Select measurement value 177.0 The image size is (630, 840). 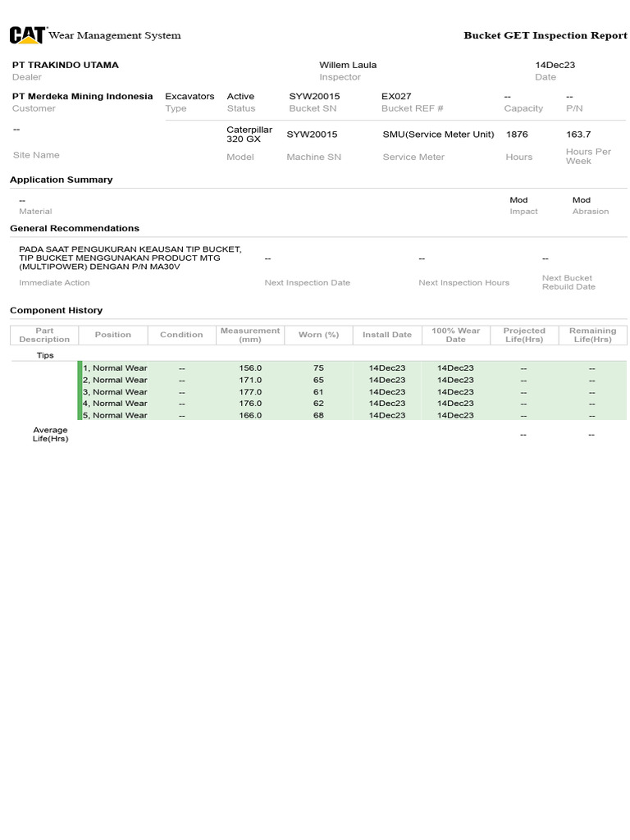pyautogui.click(x=250, y=391)
